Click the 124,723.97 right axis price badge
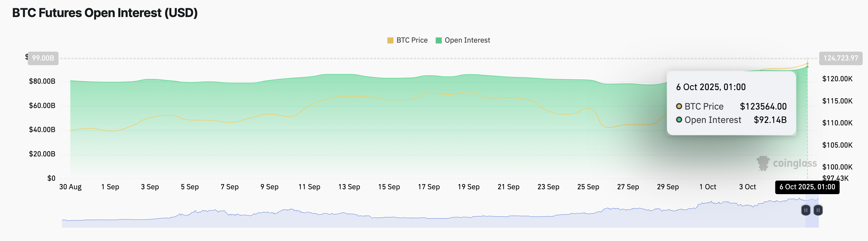 840,58
